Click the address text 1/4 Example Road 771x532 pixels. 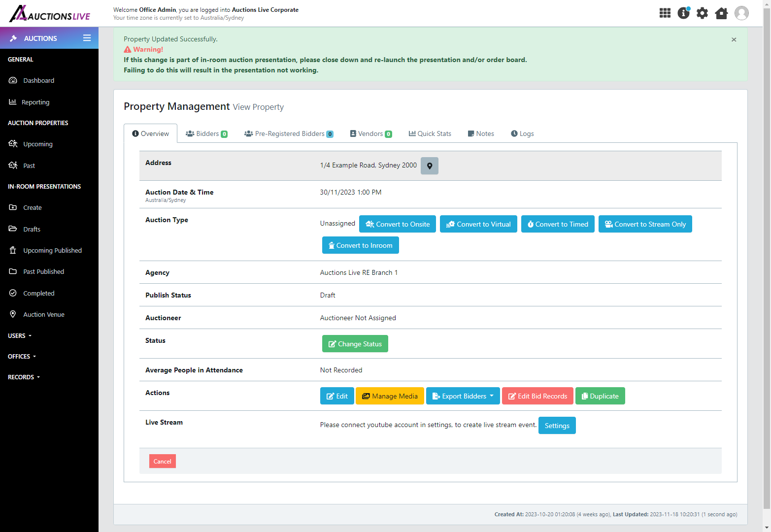coord(369,165)
